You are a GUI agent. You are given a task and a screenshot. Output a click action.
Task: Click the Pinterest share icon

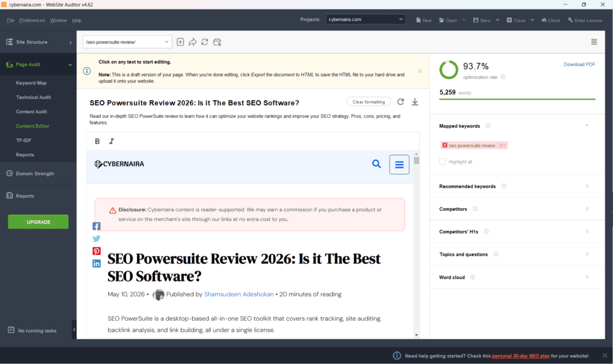(96, 251)
